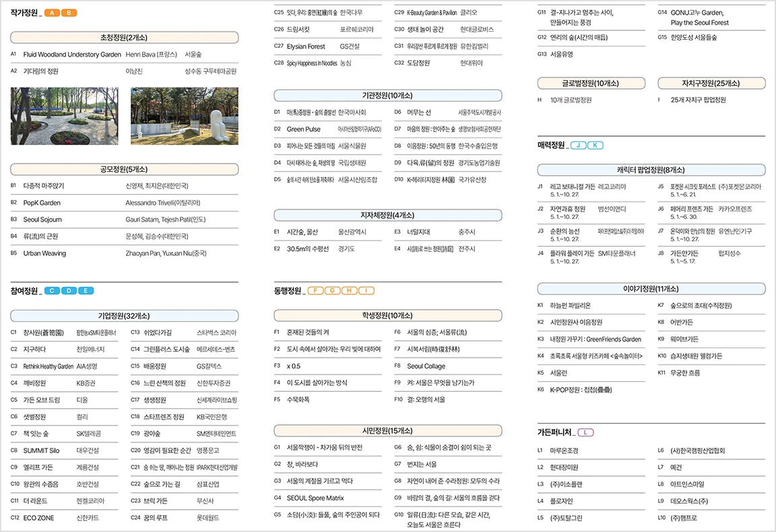Select row B2 'PopK Garden'
The width and height of the screenshot is (776, 532).
(x=124, y=203)
